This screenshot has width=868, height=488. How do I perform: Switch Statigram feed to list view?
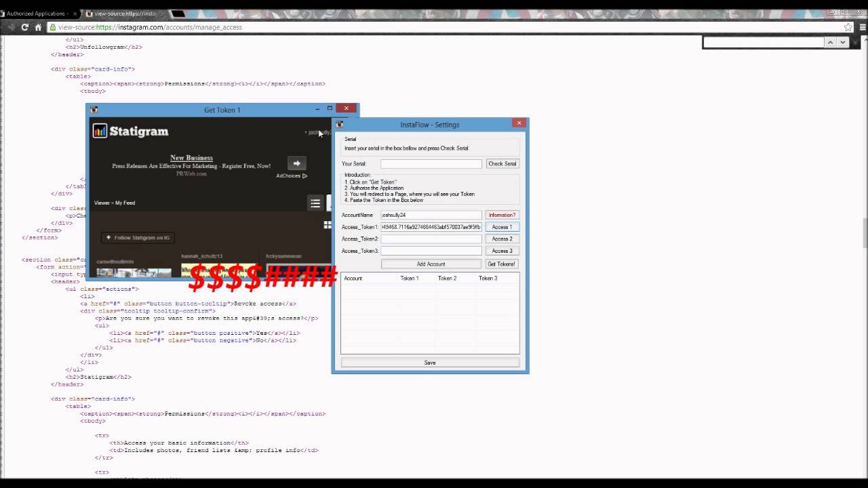pyautogui.click(x=315, y=203)
